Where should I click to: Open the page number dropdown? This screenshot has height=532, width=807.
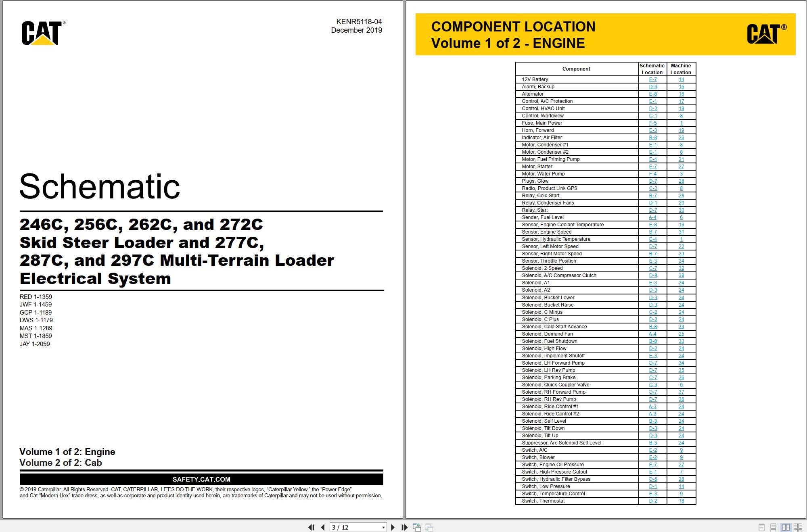point(383,527)
